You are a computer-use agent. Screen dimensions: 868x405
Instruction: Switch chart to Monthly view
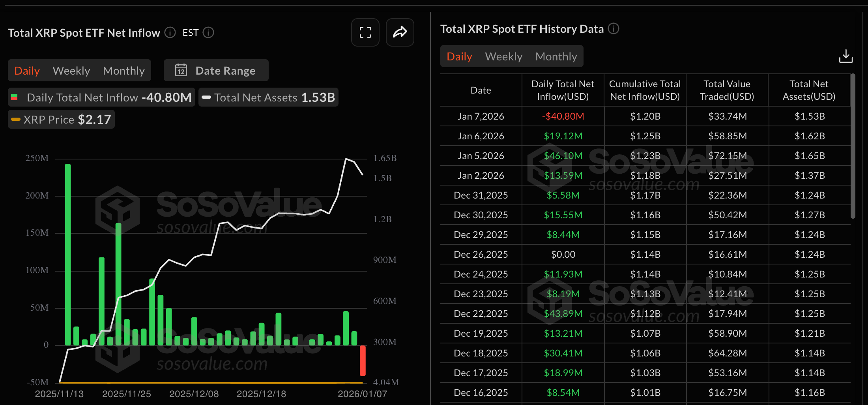[123, 71]
